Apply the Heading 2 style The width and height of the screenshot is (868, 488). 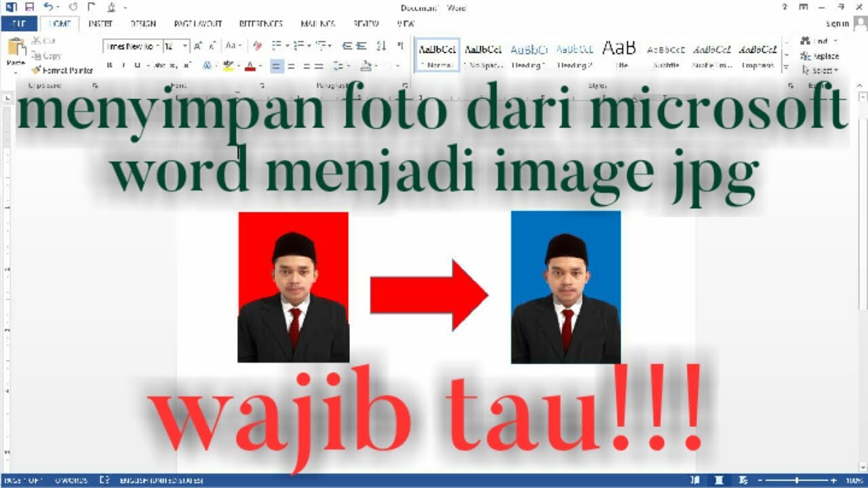click(575, 56)
